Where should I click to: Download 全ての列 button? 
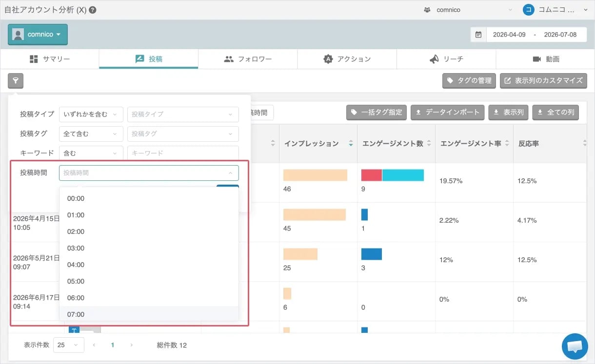tap(555, 112)
